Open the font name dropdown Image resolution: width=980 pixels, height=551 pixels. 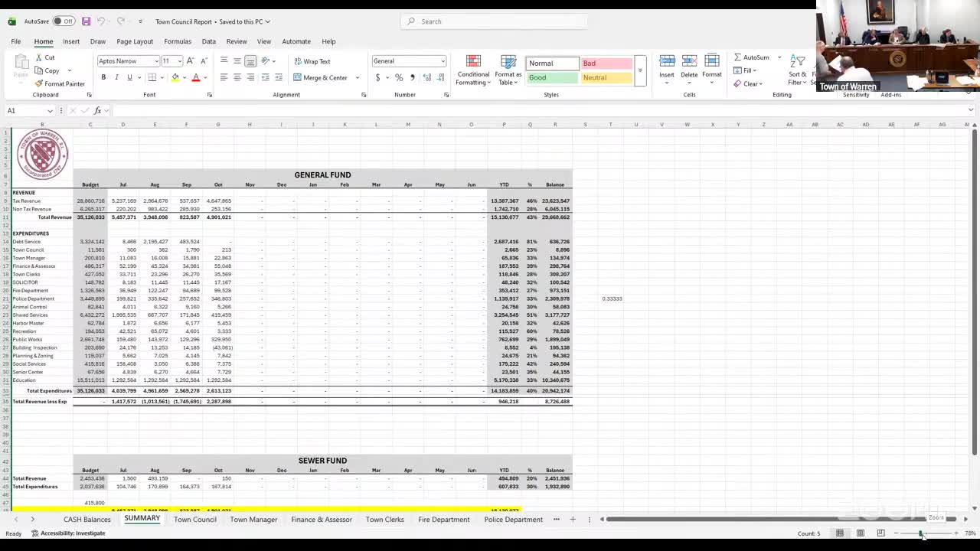pos(157,61)
